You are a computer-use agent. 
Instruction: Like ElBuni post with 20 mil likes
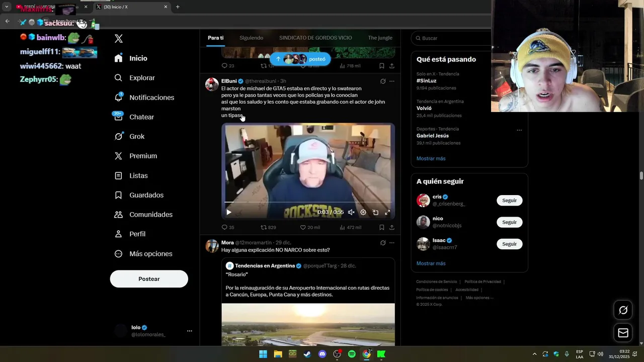pos(310,227)
